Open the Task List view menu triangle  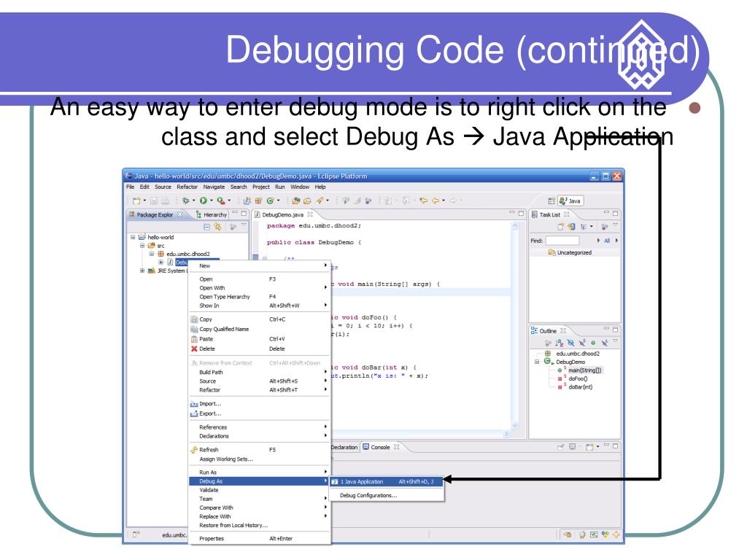coord(615,225)
